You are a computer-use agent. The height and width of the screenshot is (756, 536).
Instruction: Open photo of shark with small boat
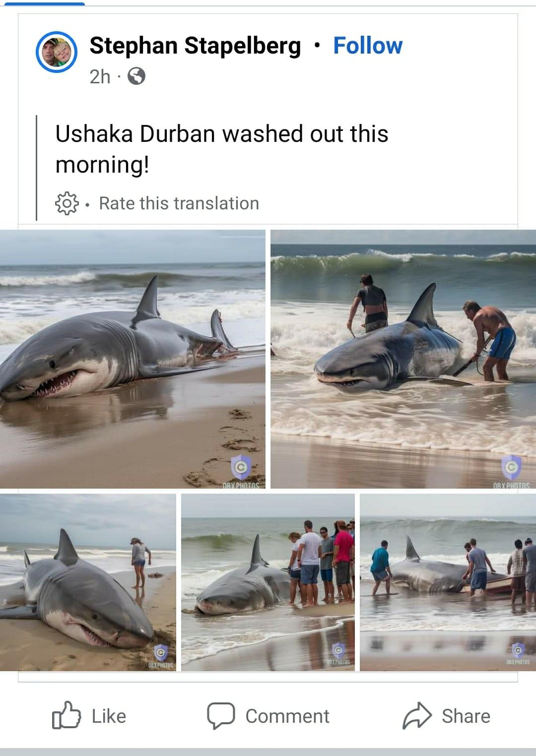448,582
